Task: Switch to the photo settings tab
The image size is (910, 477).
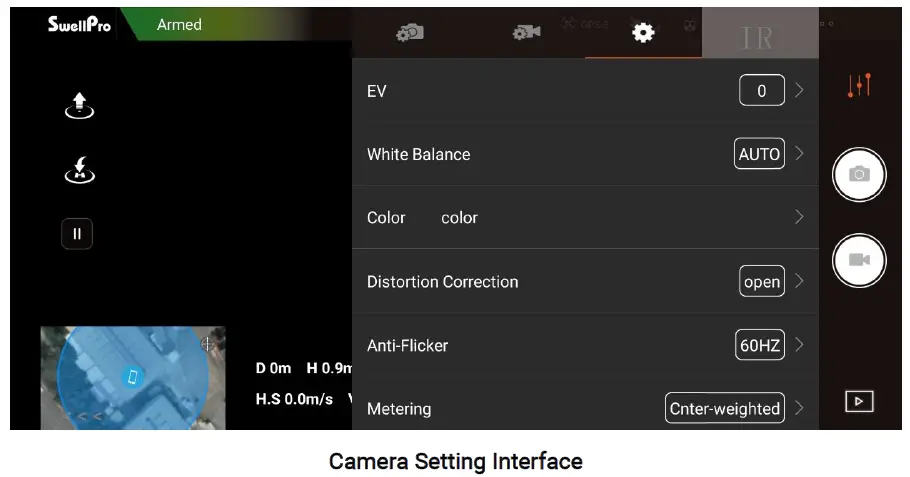Action: (x=410, y=33)
